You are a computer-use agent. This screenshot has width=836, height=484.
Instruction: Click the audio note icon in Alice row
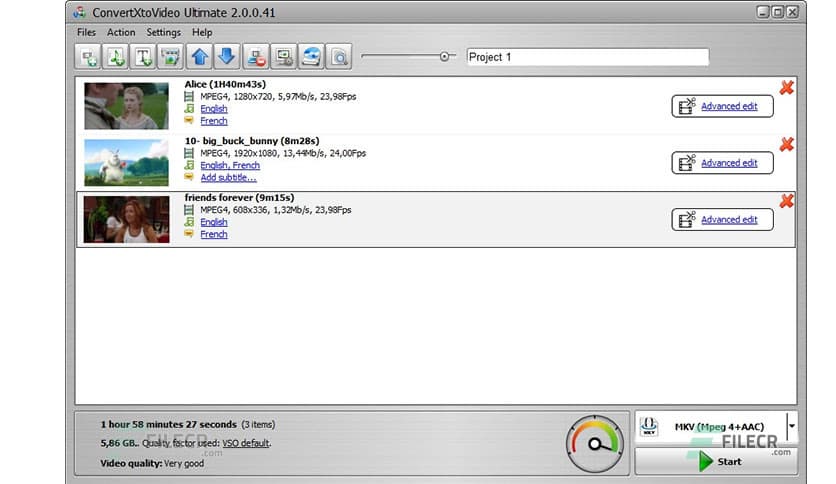189,109
